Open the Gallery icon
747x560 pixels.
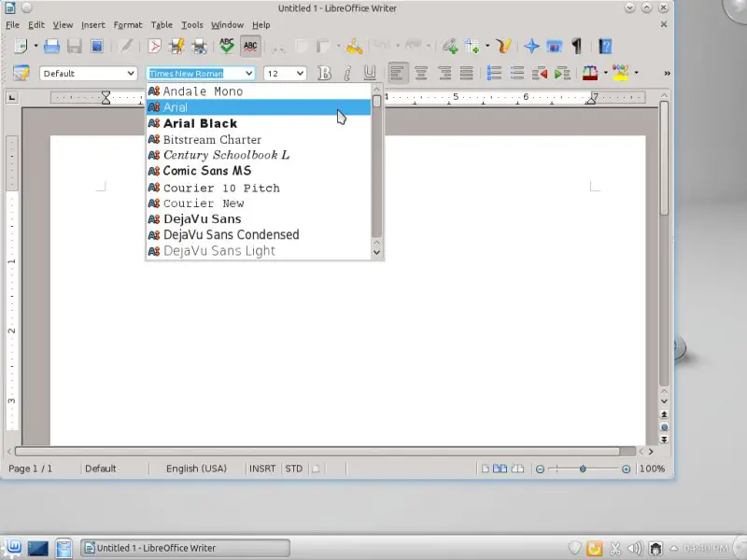point(554,46)
